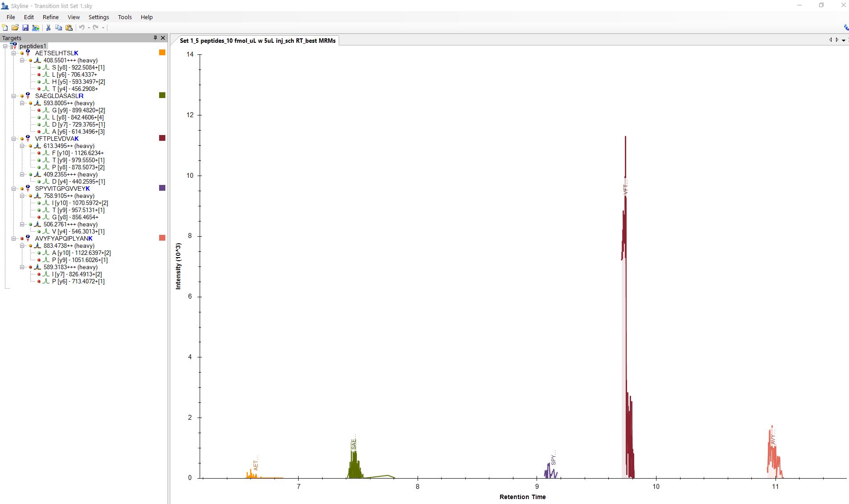Cut selection with the scissors icon

(x=48, y=28)
